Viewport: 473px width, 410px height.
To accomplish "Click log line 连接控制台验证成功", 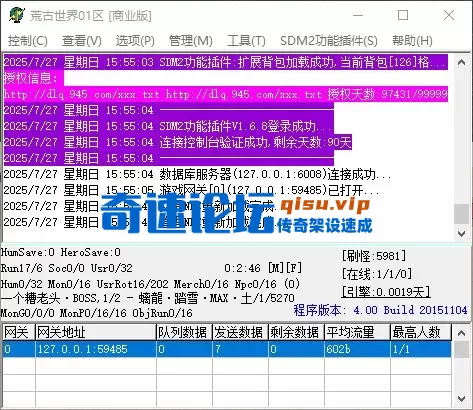I will (x=178, y=142).
